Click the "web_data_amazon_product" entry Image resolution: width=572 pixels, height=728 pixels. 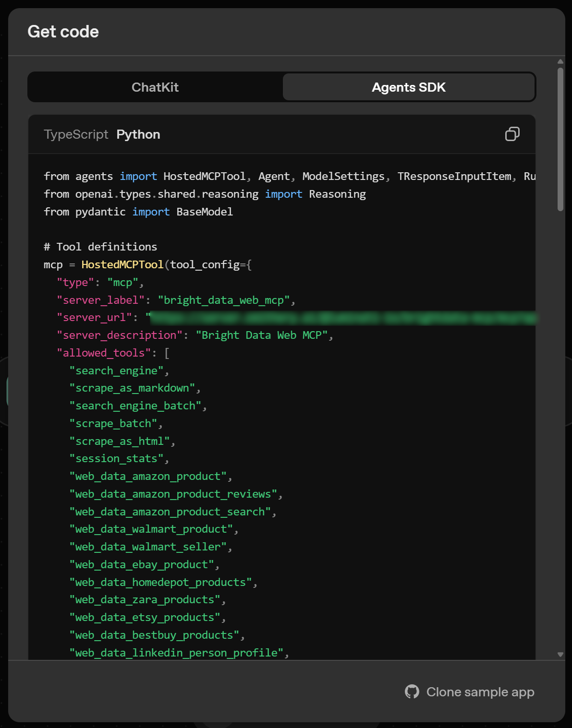(x=149, y=476)
